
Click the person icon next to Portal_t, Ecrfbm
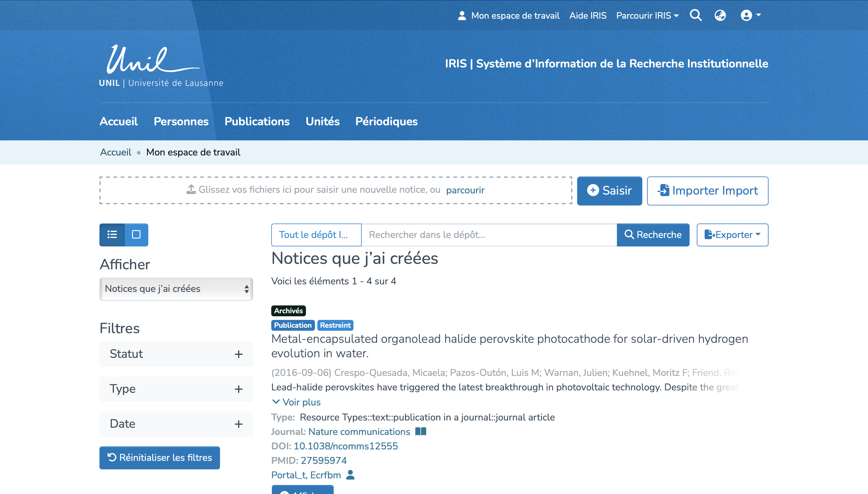(350, 475)
